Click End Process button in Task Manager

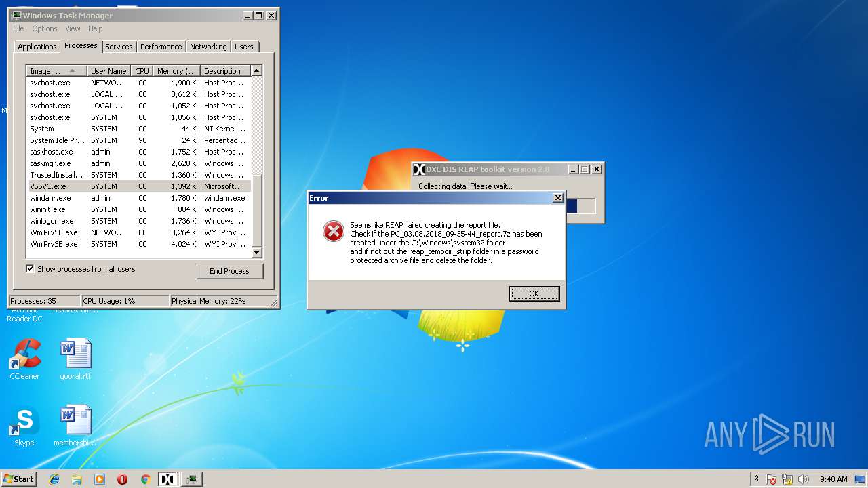click(x=229, y=271)
